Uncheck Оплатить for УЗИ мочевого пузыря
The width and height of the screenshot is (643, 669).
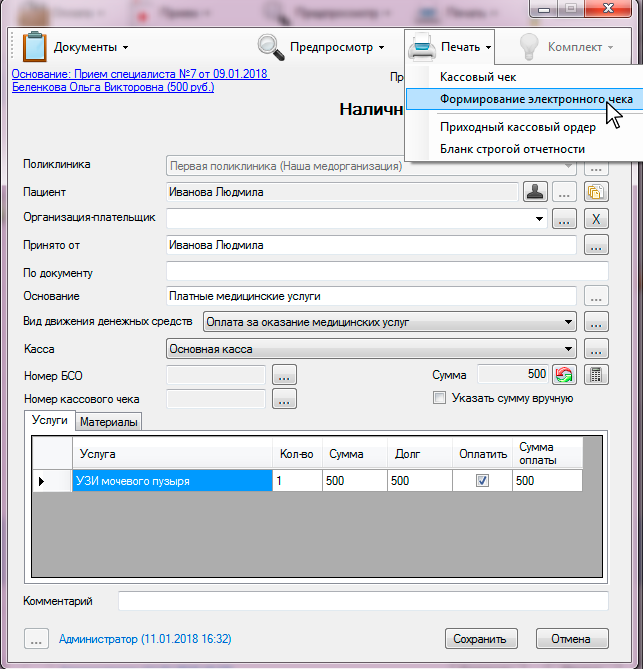pos(482,481)
